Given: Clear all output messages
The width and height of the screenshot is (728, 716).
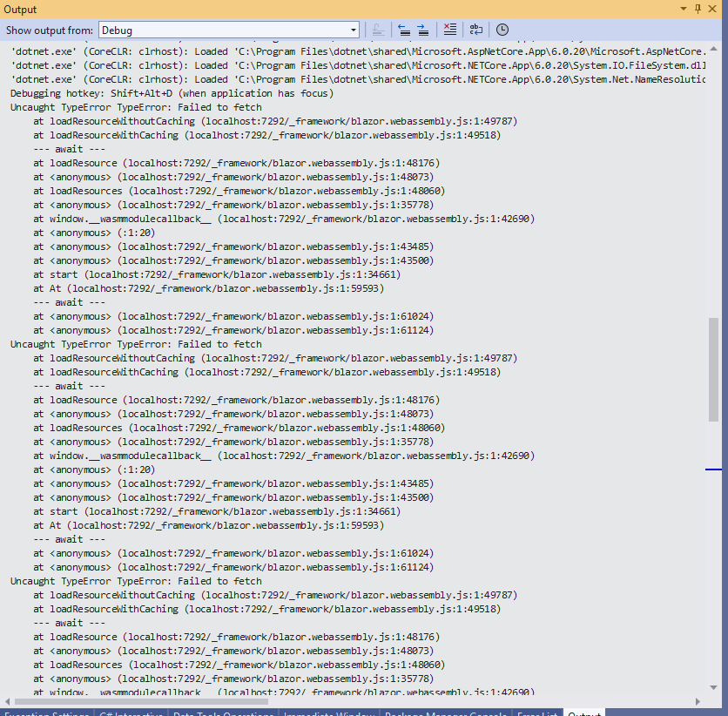Looking at the screenshot, I should pyautogui.click(x=449, y=29).
